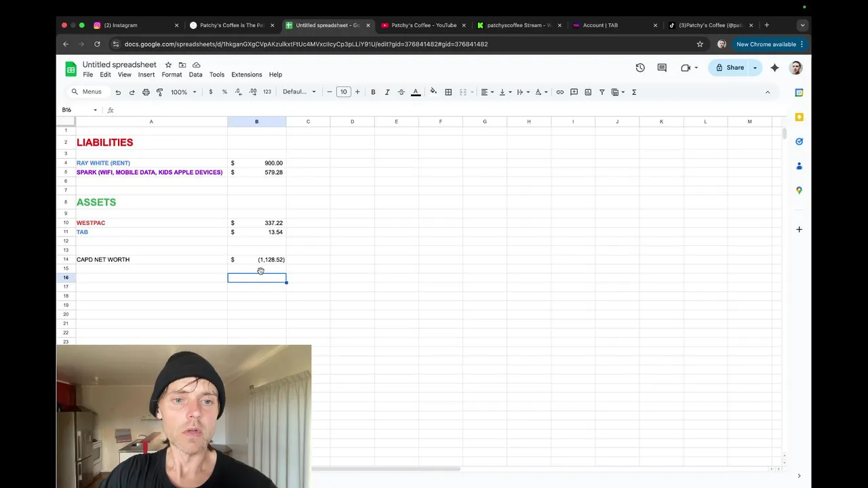Open the Default font dropdown
This screenshot has height=488, width=868.
coord(299,92)
